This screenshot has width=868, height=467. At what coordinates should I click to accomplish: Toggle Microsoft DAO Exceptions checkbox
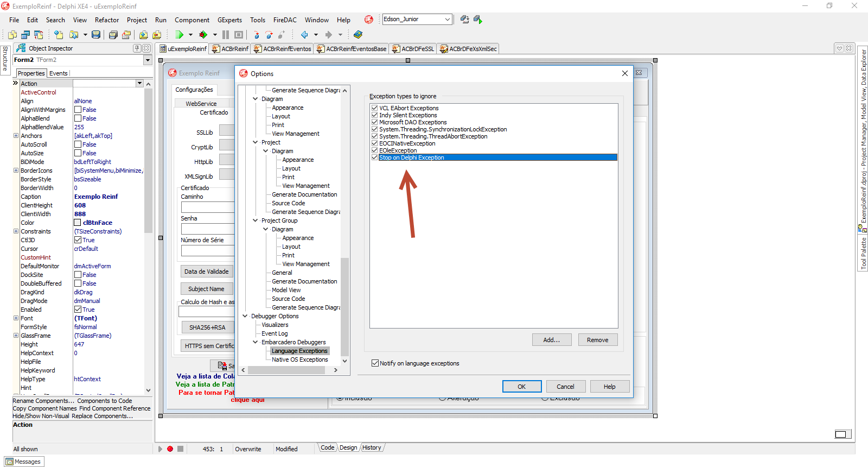[x=374, y=122]
